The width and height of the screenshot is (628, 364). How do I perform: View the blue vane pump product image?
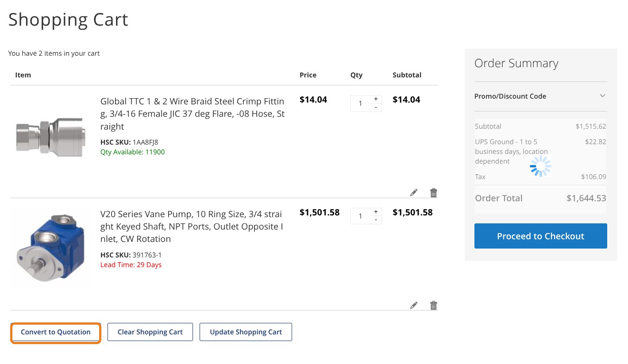pos(50,248)
